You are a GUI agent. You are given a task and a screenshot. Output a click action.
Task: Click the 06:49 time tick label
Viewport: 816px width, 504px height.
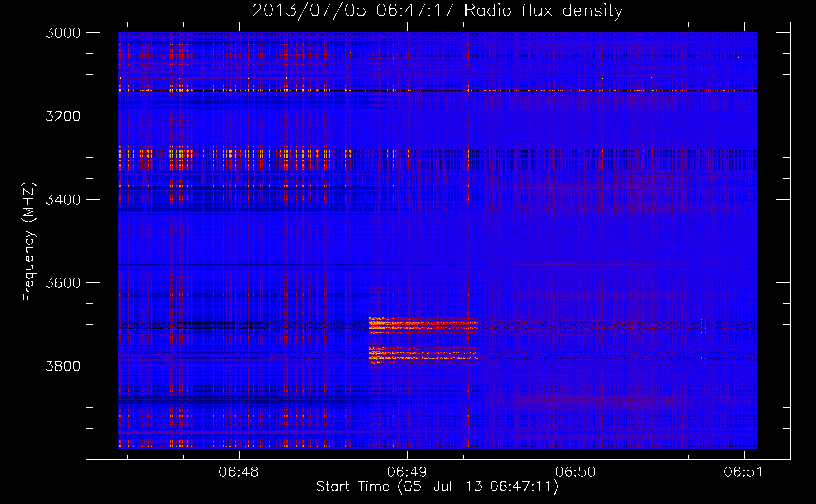click(x=407, y=472)
